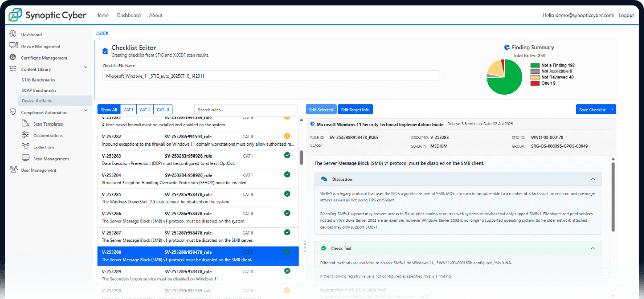Click the Synoptic Cyber logo icon

tap(15, 15)
